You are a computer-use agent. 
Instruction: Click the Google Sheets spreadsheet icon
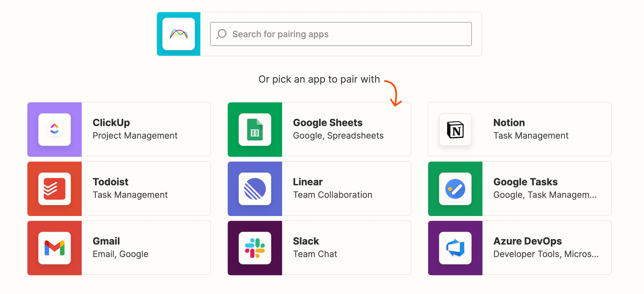(255, 129)
